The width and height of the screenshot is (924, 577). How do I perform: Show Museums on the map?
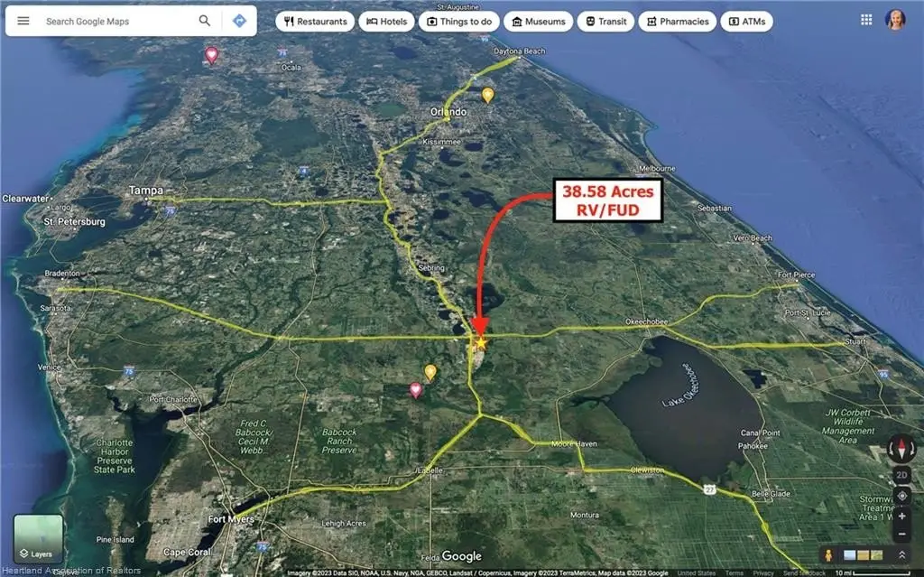pyautogui.click(x=539, y=22)
